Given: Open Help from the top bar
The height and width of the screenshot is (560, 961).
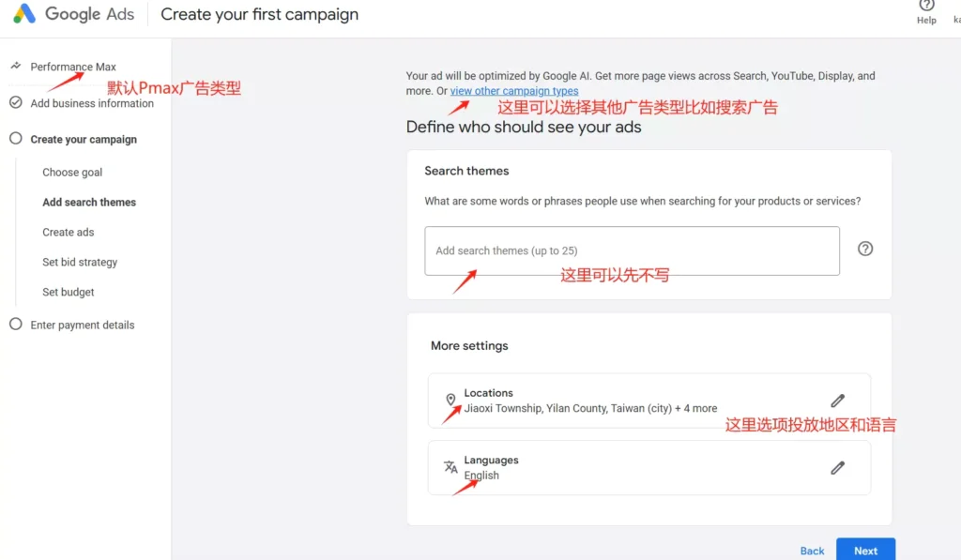Looking at the screenshot, I should point(926,12).
